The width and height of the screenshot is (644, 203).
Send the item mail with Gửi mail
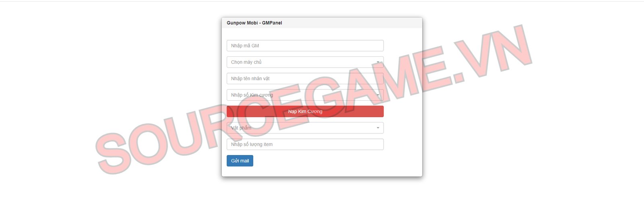point(240,161)
